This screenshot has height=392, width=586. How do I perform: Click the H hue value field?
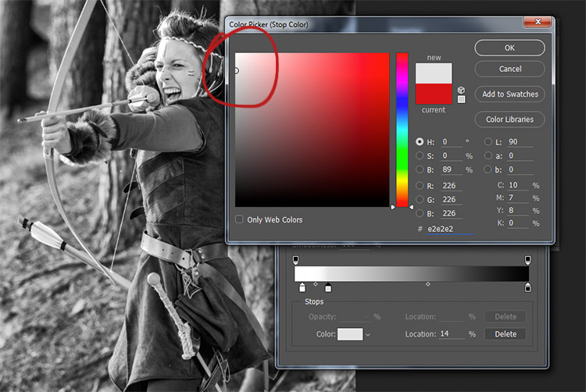point(452,142)
